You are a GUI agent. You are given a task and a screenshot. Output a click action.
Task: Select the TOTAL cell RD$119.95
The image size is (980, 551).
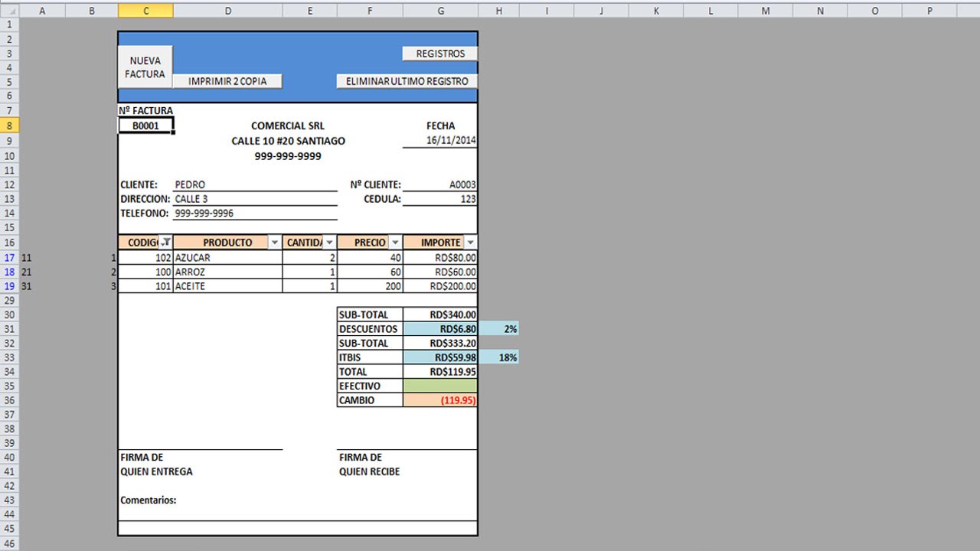coord(440,371)
